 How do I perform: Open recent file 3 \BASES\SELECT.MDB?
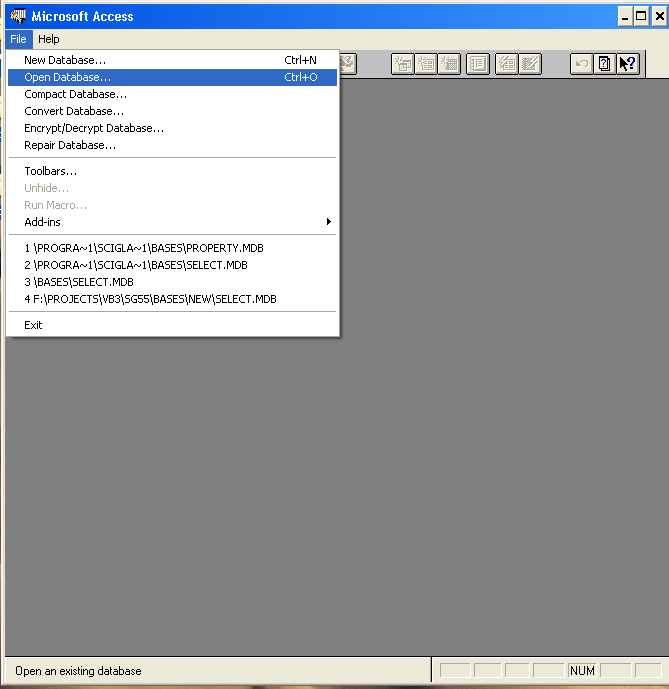[x=172, y=282]
